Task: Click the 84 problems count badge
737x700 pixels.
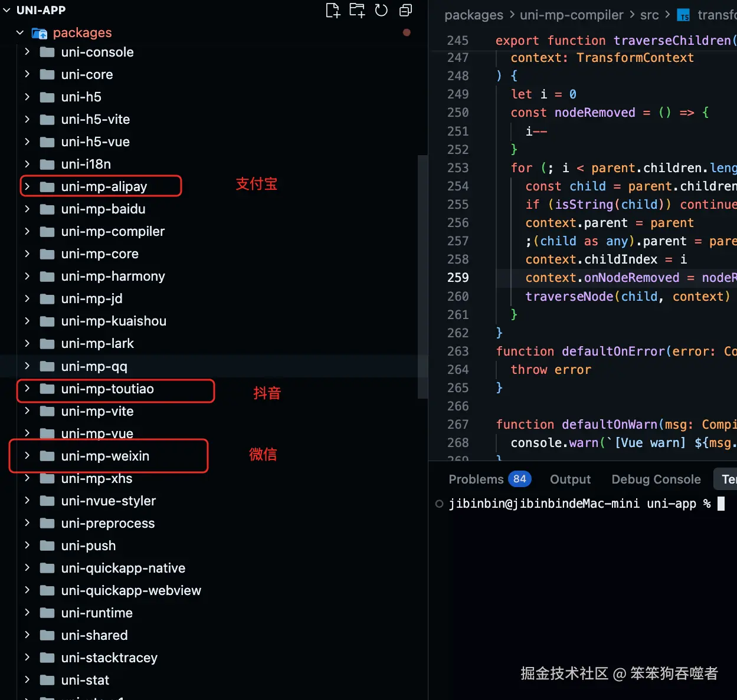Action: point(519,479)
